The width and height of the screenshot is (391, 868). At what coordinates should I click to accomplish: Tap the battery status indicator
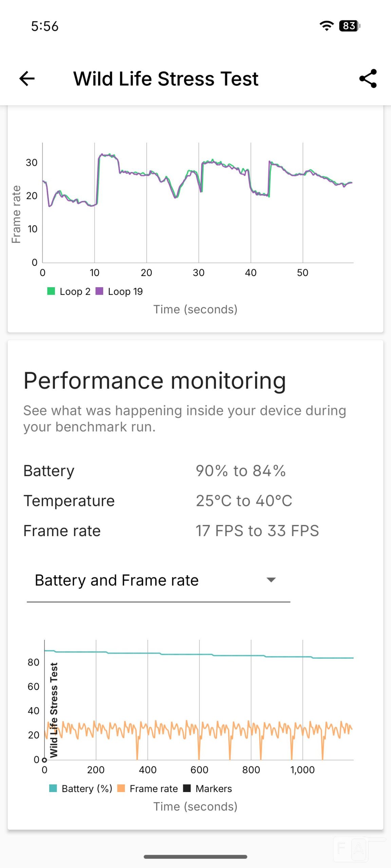click(349, 26)
